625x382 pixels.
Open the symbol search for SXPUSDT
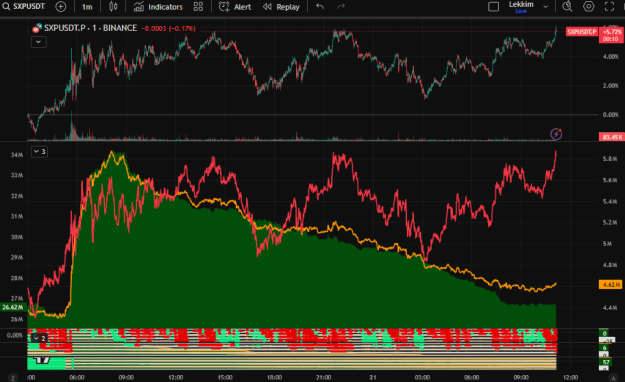pos(24,7)
